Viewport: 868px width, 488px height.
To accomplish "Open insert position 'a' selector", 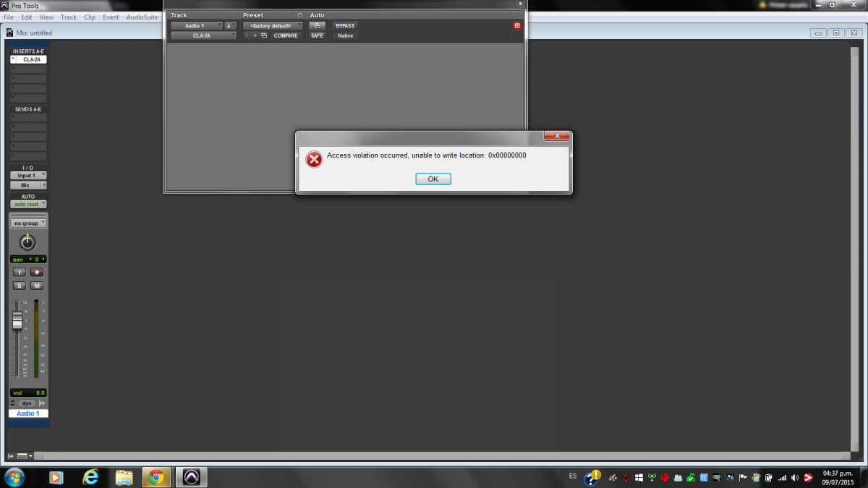I will pyautogui.click(x=231, y=26).
